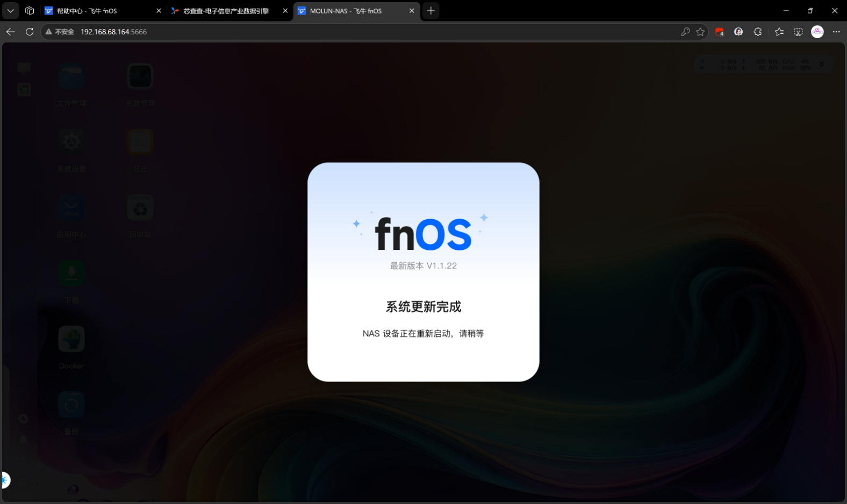
Task: Open the 日志 log app icon
Action: pyautogui.click(x=140, y=142)
